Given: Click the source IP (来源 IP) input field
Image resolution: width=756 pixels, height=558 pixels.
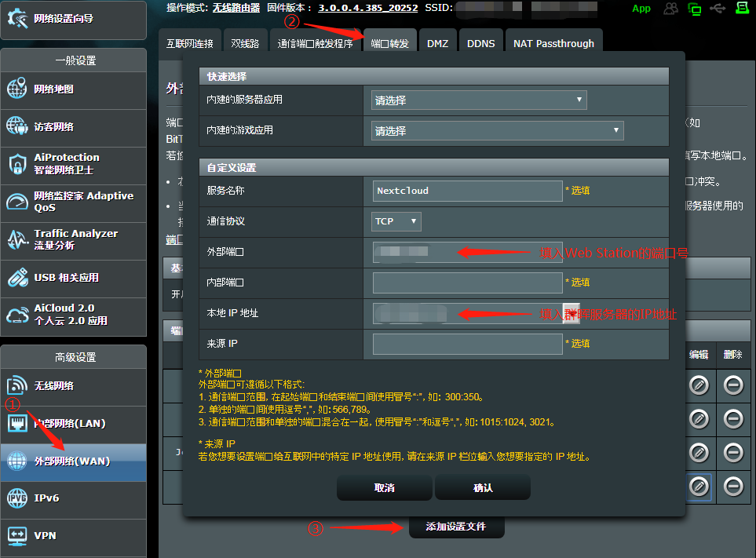Looking at the screenshot, I should click(467, 344).
